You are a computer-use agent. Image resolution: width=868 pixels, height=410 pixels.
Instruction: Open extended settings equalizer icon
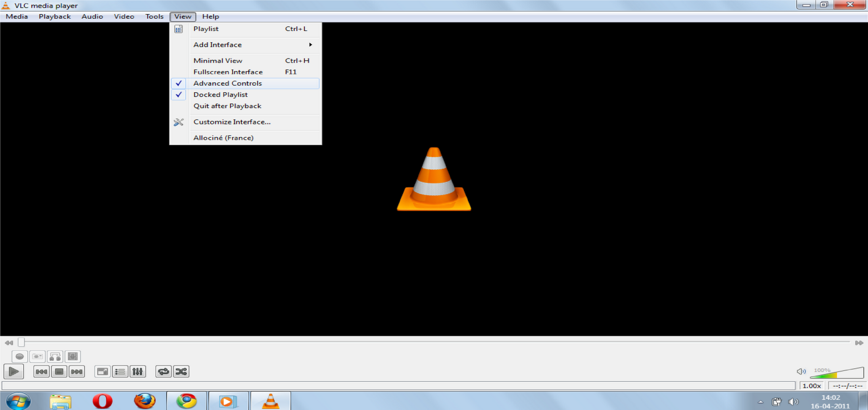coord(138,371)
